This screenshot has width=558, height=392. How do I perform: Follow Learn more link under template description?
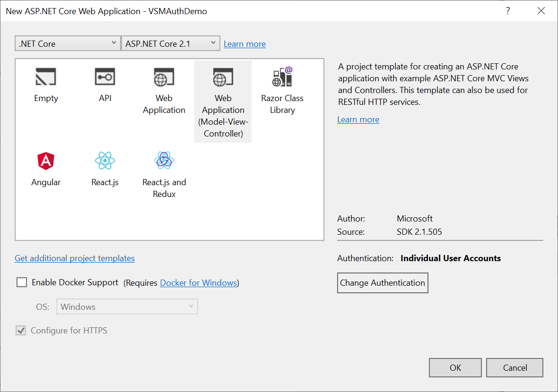click(358, 119)
